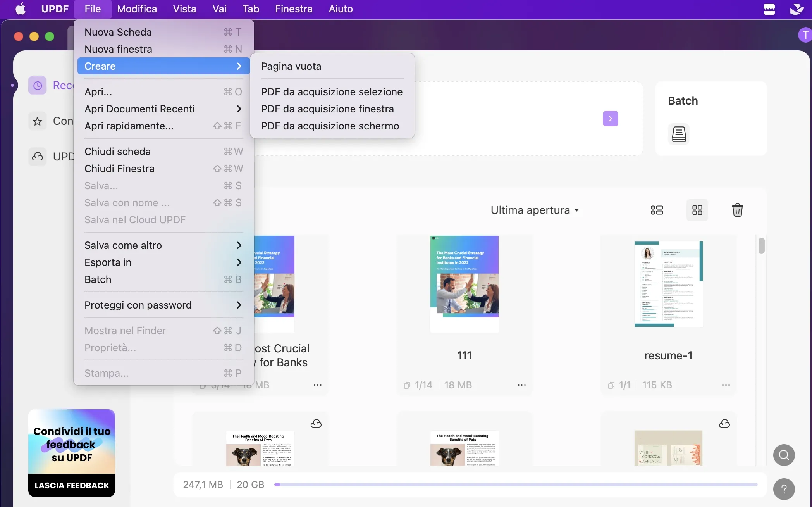Expand the Creare submenu

pyautogui.click(x=163, y=66)
